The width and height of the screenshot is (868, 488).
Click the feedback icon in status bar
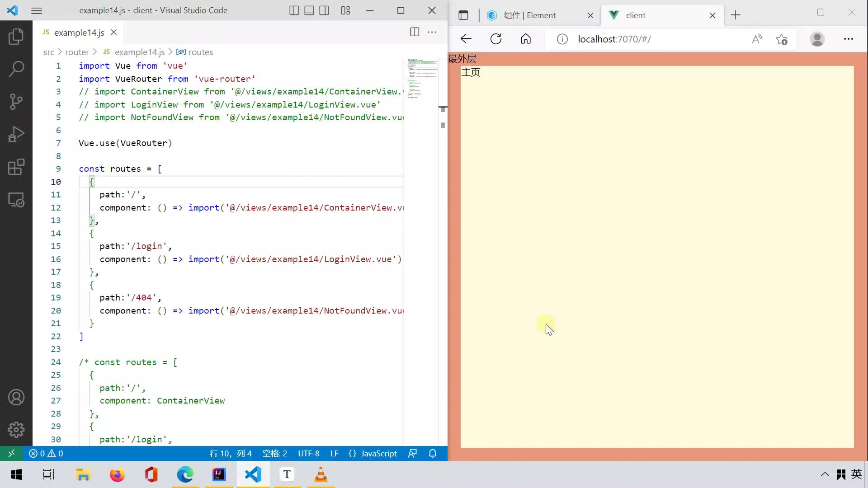[x=412, y=453]
